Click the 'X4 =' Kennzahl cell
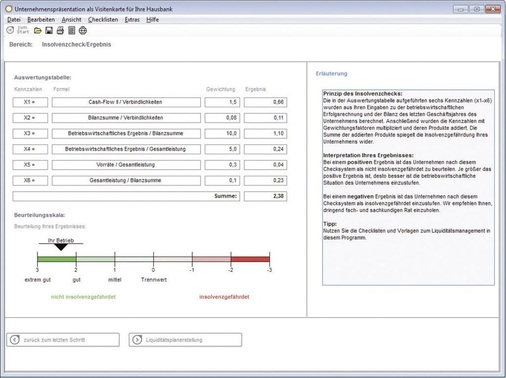The height and width of the screenshot is (378, 506). point(30,149)
